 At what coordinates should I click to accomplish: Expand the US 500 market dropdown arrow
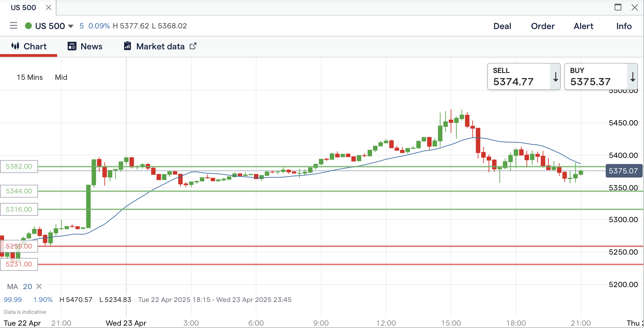[71, 26]
